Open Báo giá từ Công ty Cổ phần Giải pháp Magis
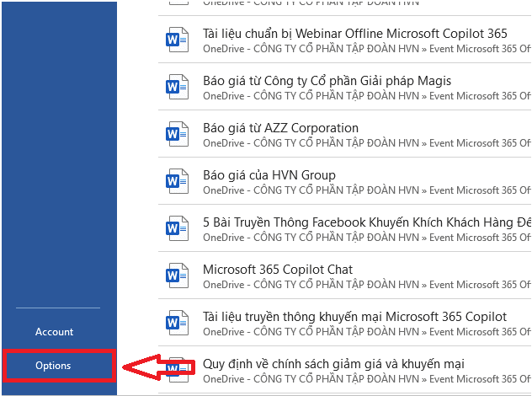 point(327,81)
